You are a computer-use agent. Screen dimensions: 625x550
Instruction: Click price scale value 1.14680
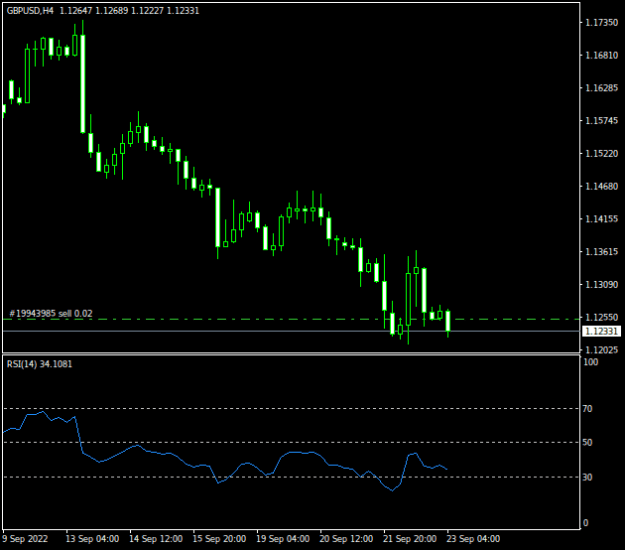click(601, 186)
